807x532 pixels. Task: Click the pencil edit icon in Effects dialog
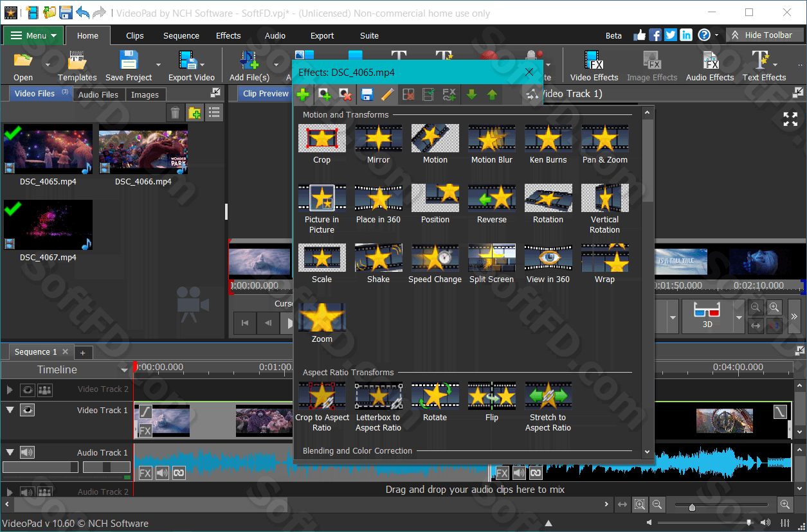point(386,95)
